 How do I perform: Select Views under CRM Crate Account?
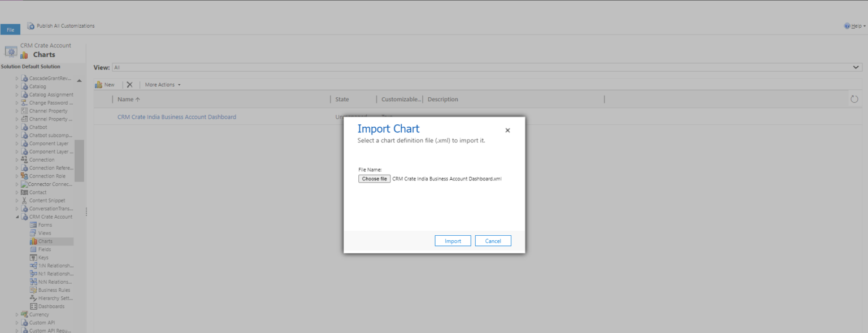[44, 233]
